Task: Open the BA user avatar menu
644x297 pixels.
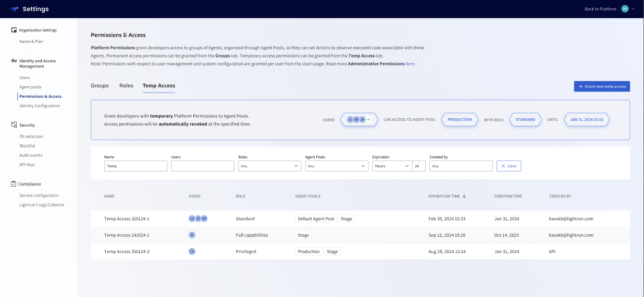Action: pyautogui.click(x=625, y=9)
